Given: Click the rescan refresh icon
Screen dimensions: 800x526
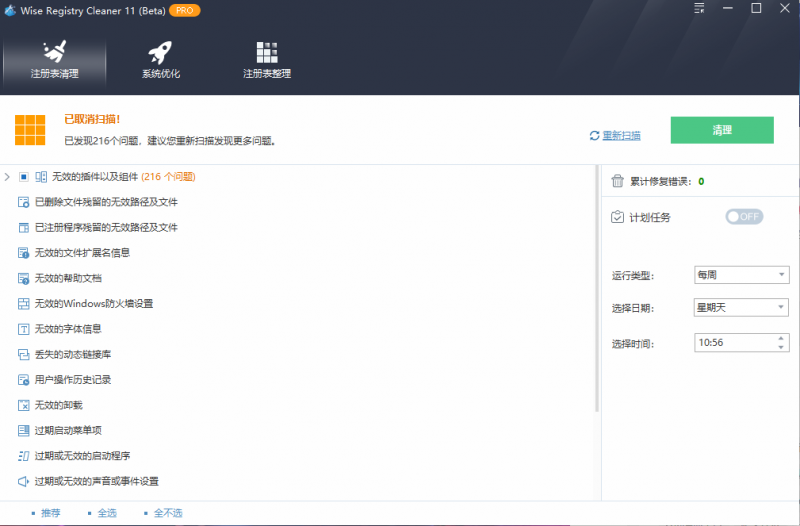Looking at the screenshot, I should coord(594,136).
